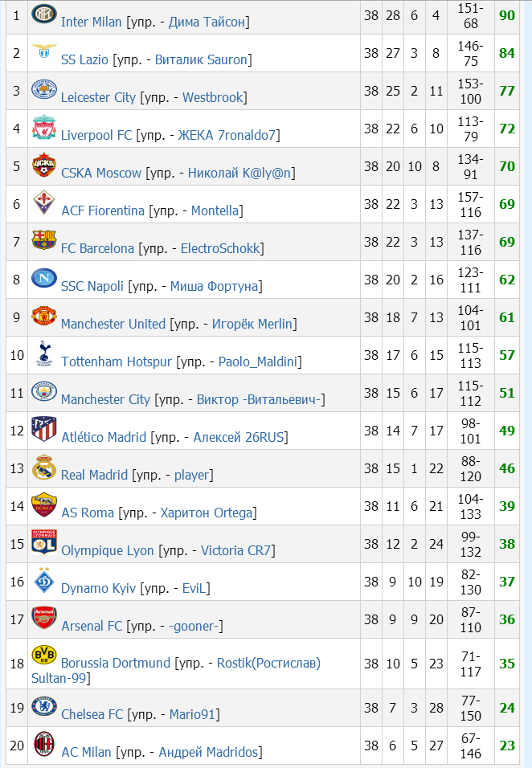The height and width of the screenshot is (768, 532).
Task: Open the Manchester United team page
Action: click(113, 325)
